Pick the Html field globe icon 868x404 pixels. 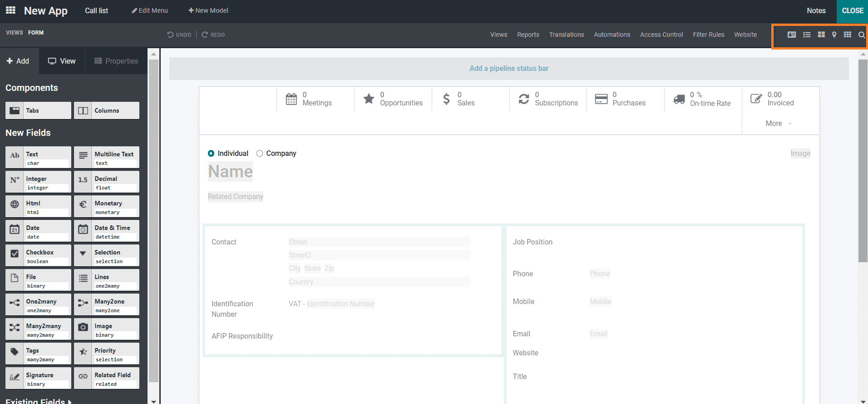pyautogui.click(x=15, y=204)
